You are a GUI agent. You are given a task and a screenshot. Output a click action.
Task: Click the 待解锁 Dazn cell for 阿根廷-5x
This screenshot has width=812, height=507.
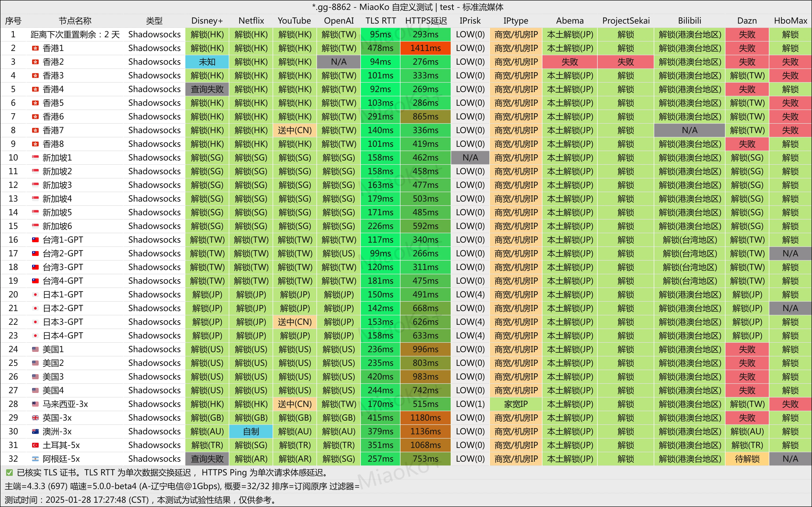pyautogui.click(x=747, y=459)
